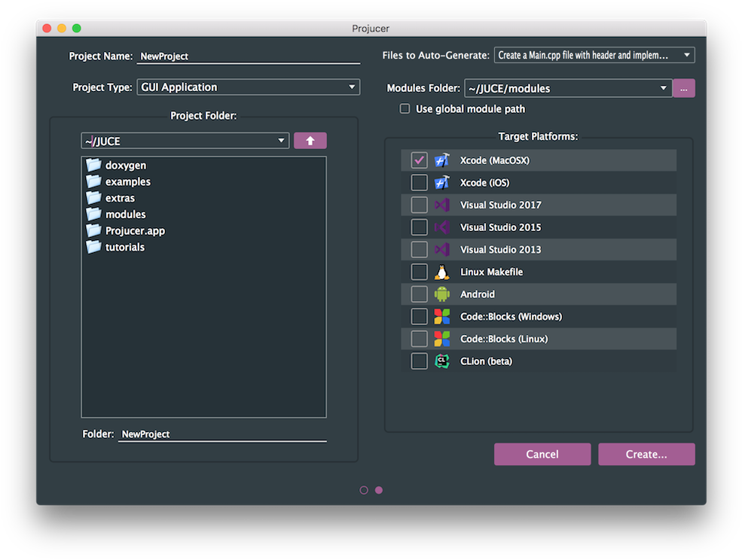Open the Project Type dropdown

pos(249,87)
